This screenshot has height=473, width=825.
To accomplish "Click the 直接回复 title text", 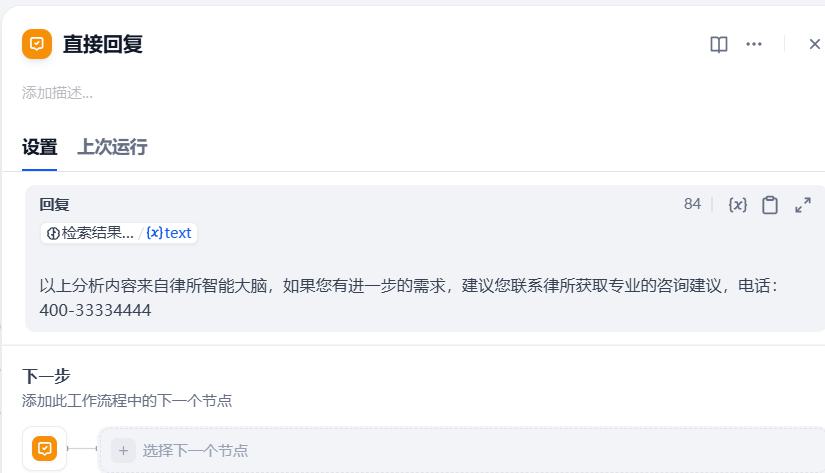I will [x=103, y=44].
